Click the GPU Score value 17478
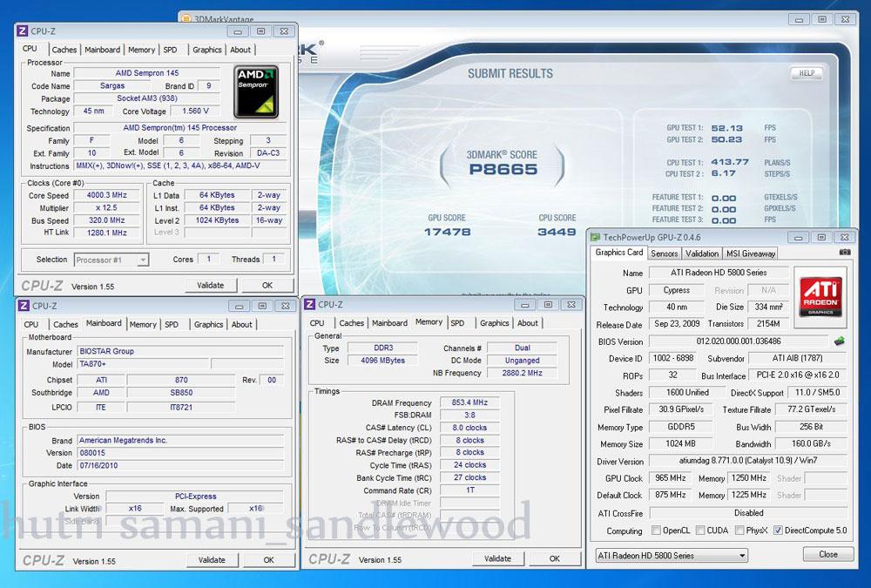The image size is (871, 588). click(447, 232)
